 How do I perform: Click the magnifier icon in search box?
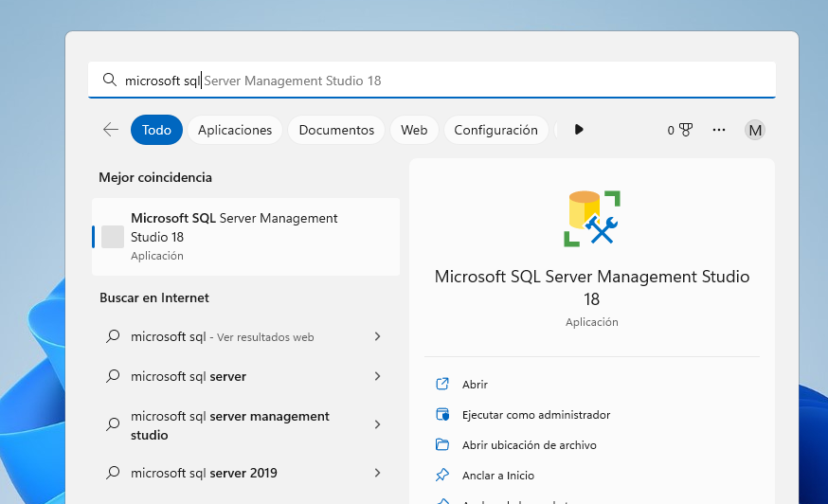(109, 80)
